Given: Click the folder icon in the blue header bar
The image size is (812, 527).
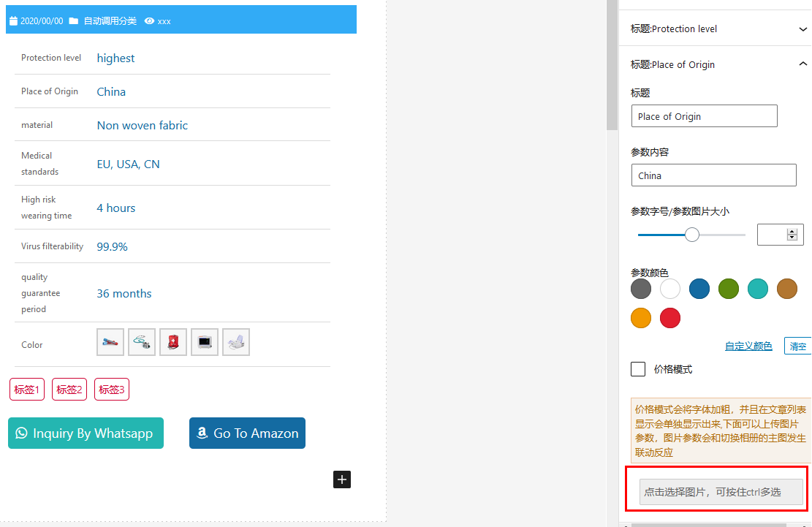Looking at the screenshot, I should (75, 21).
